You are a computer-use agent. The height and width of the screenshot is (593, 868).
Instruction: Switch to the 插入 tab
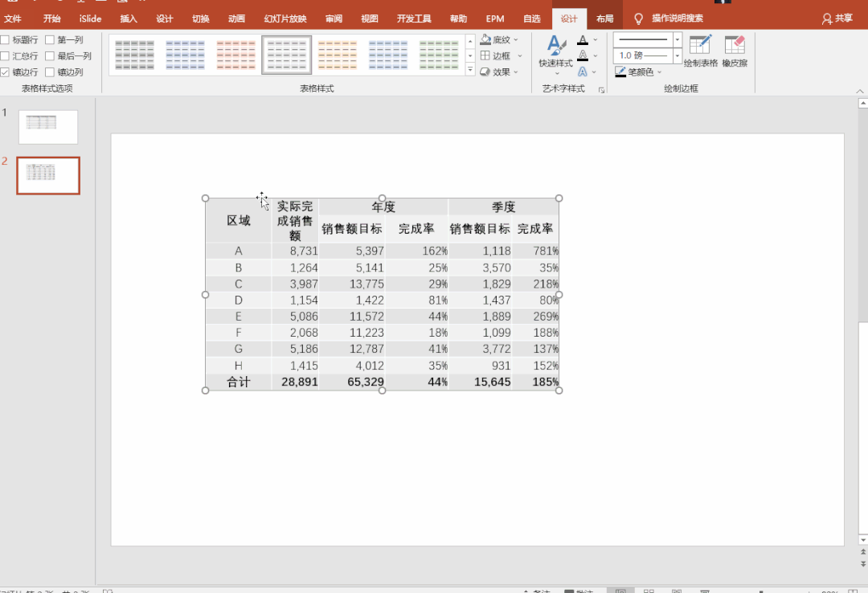[x=129, y=18]
